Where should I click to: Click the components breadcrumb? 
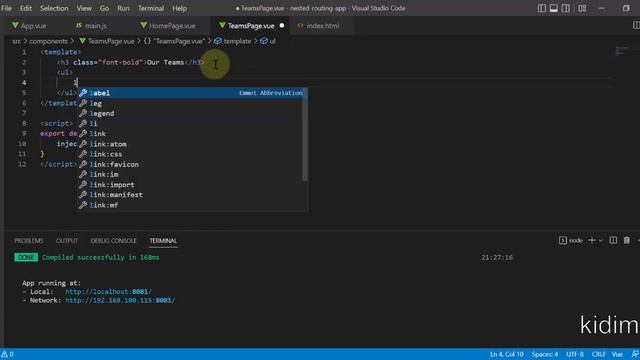(48, 41)
